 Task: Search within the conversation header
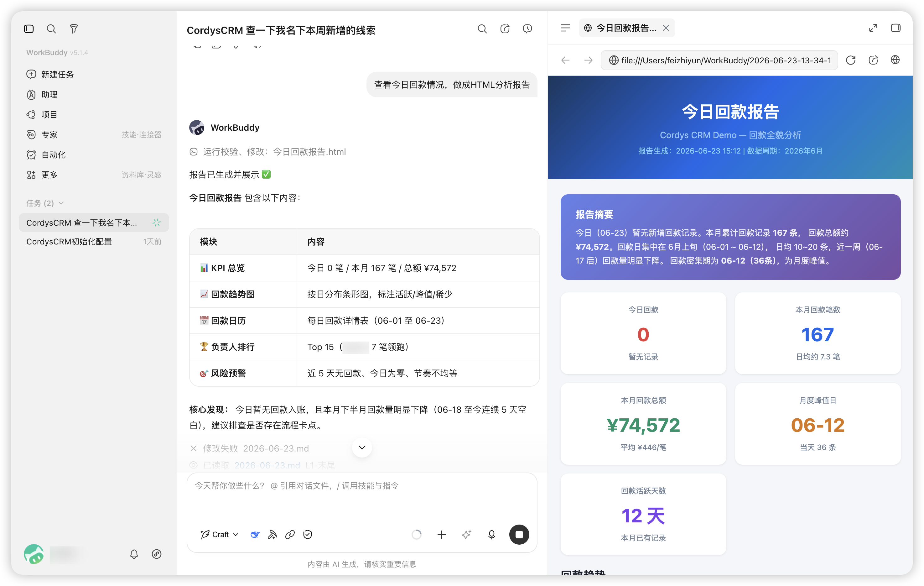(482, 29)
